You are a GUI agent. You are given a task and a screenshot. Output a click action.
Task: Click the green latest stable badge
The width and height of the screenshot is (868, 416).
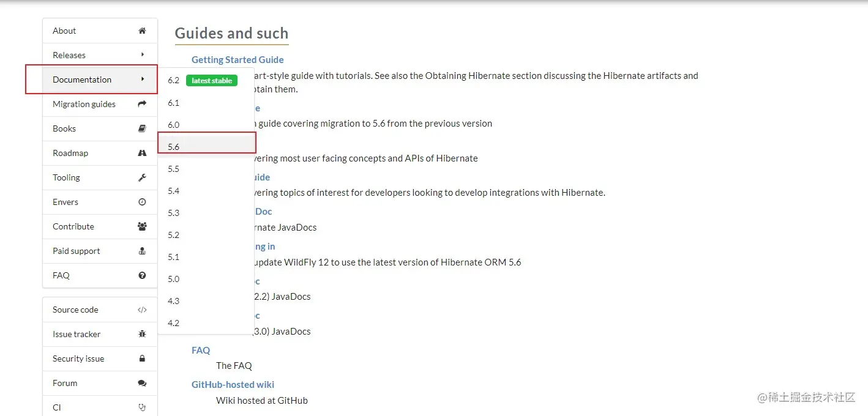(x=211, y=81)
